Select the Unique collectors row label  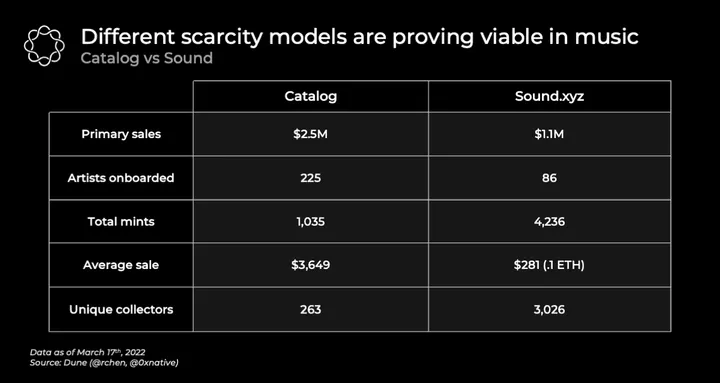(121, 310)
